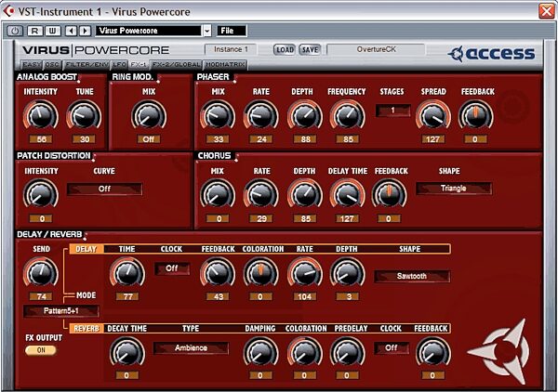558x392 pixels.
Task: Switch to the FILTER/ENV tab
Action: click(x=86, y=65)
